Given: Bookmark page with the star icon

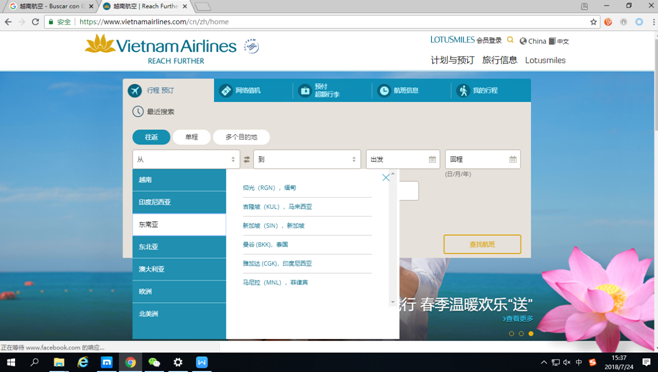Looking at the screenshot, I should point(593,22).
